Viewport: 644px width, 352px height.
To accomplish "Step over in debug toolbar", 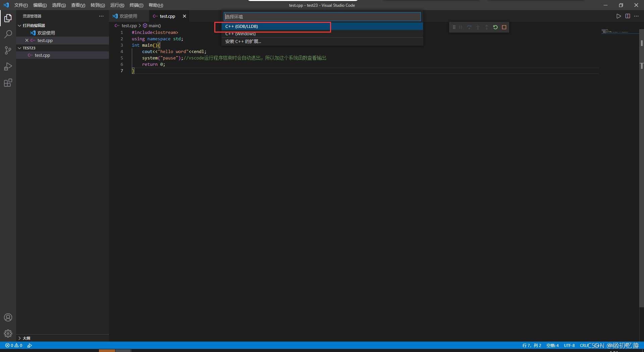I will pyautogui.click(x=469, y=27).
